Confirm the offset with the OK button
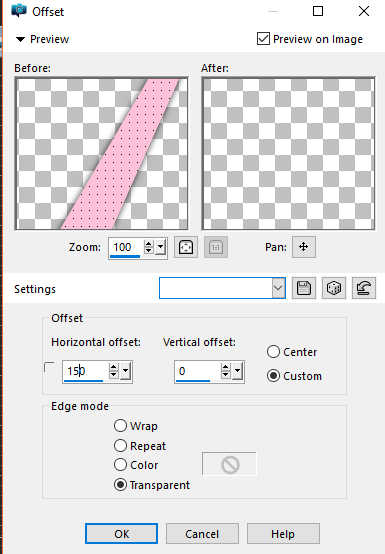 pos(122,534)
